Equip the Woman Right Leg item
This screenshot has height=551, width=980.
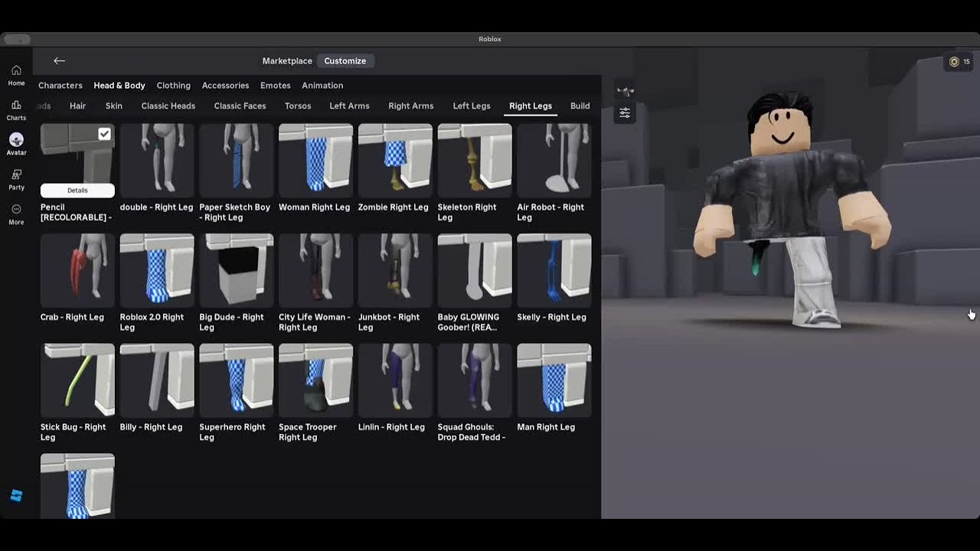point(316,161)
